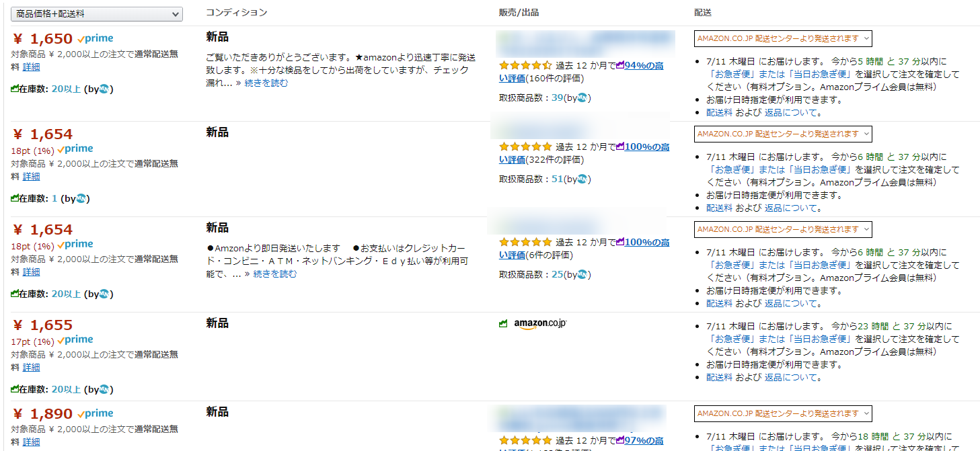Open the 商品価格+配送料 sort dropdown

[x=97, y=14]
